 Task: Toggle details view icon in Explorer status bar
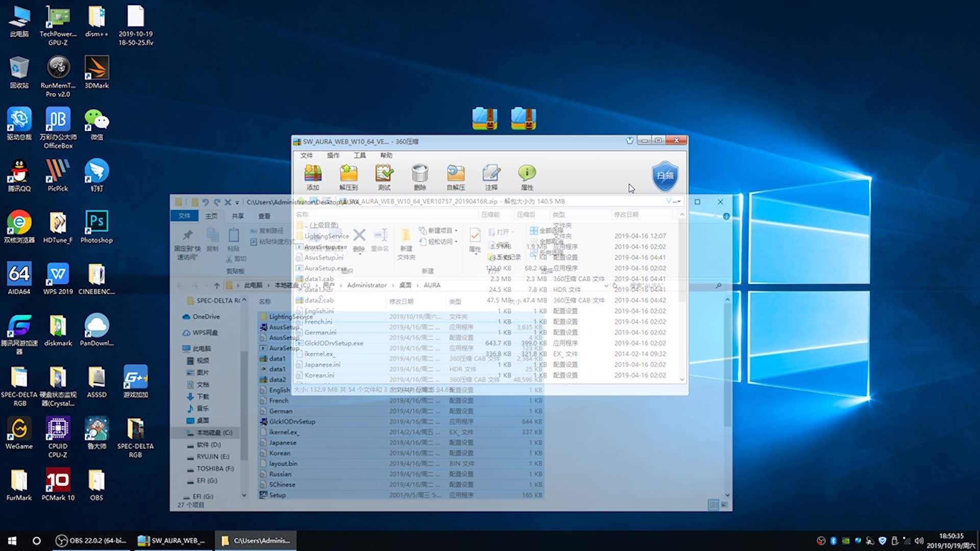coord(714,505)
